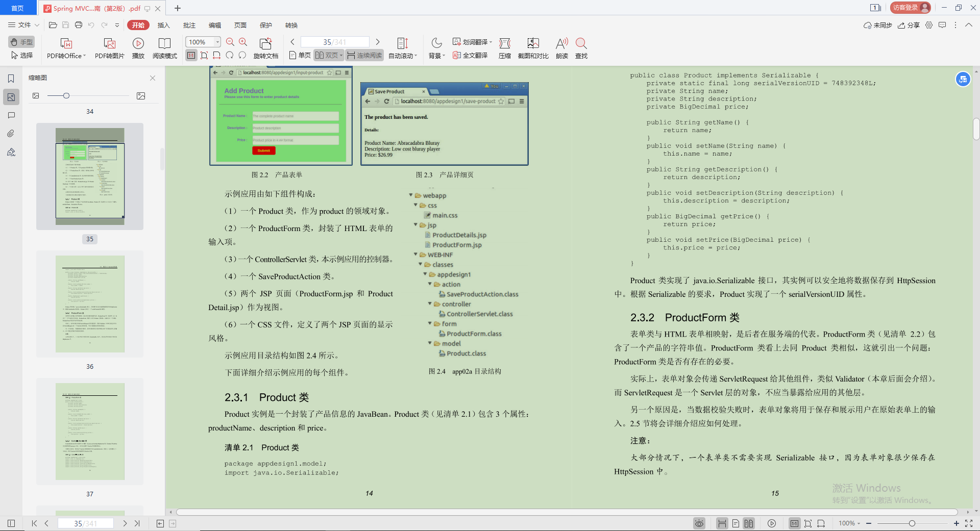Viewport: 980px width, 531px height.
Task: Start read aloud (朗读)
Action: pos(562,48)
